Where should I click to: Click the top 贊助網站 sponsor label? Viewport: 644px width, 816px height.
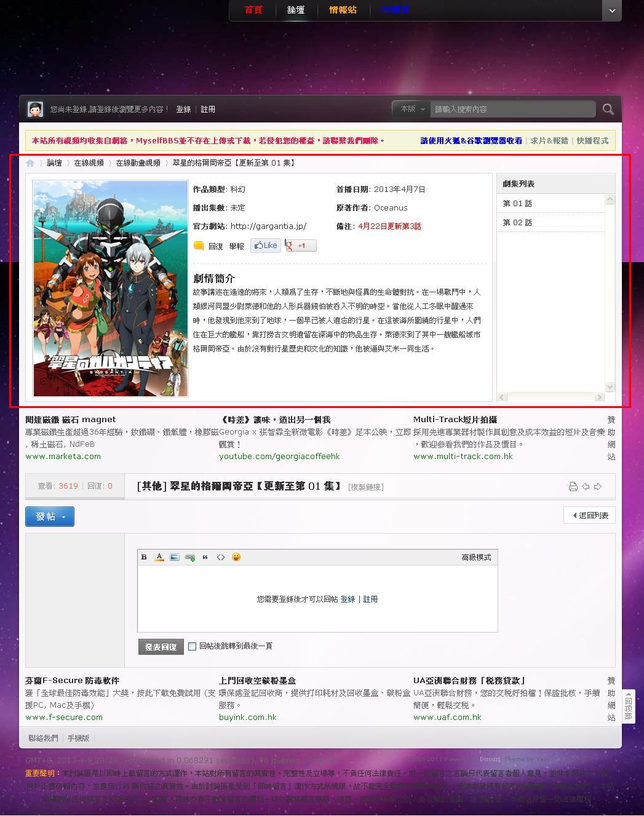[x=611, y=438]
